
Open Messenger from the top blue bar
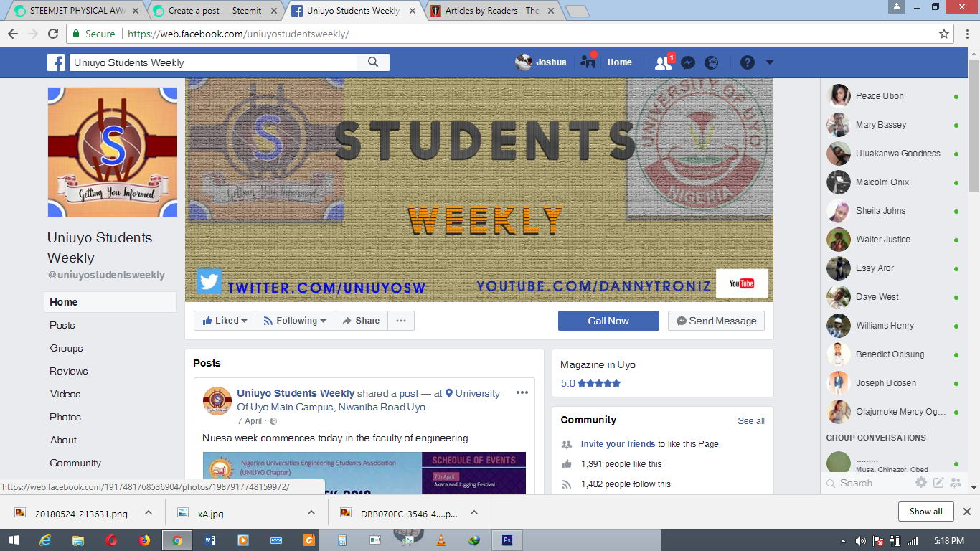(687, 62)
